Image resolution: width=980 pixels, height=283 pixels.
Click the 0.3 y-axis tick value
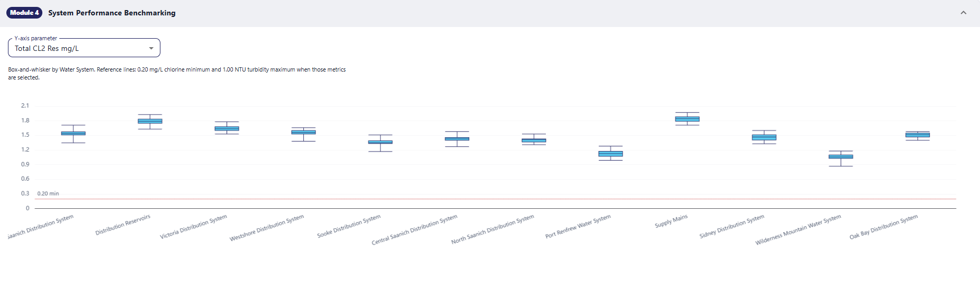coord(25,193)
